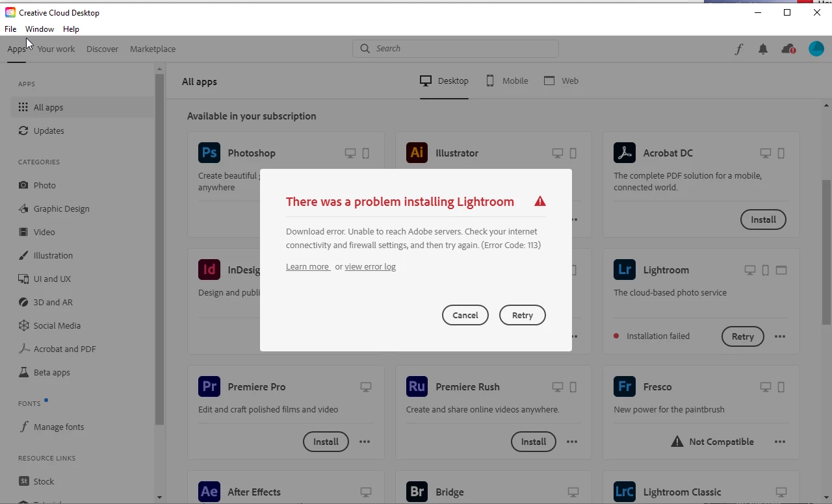832x504 pixels.
Task: Click the sidebar scroll-down arrow
Action: tap(159, 498)
